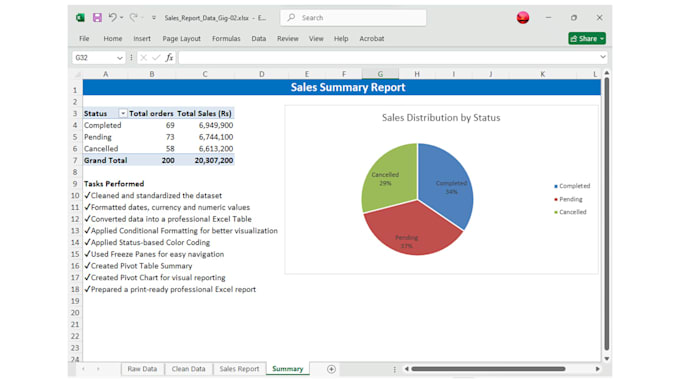Image resolution: width=680 pixels, height=383 pixels.
Task: Click the Save icon in title bar
Action: 97,17
